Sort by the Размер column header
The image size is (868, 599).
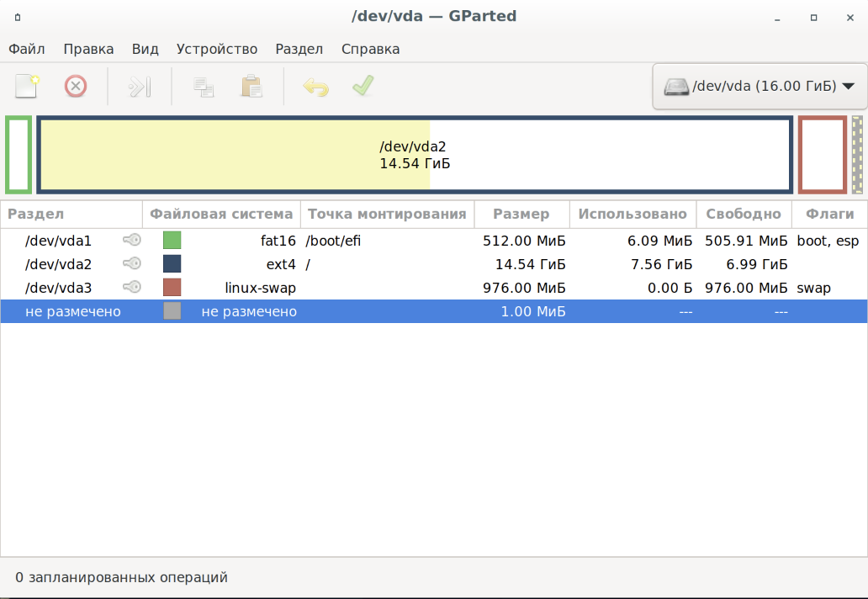521,215
